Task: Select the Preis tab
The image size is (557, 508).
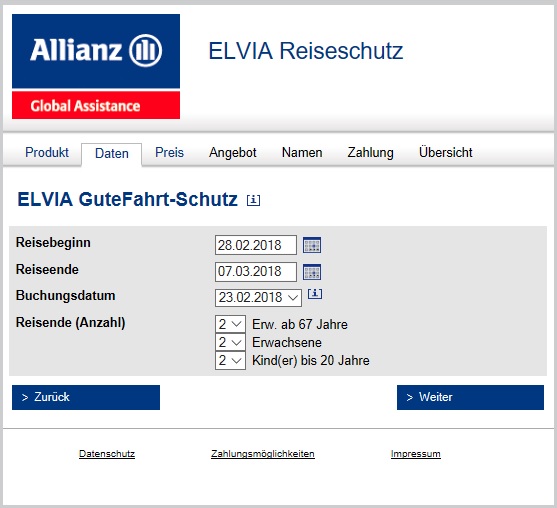Action: tap(169, 152)
